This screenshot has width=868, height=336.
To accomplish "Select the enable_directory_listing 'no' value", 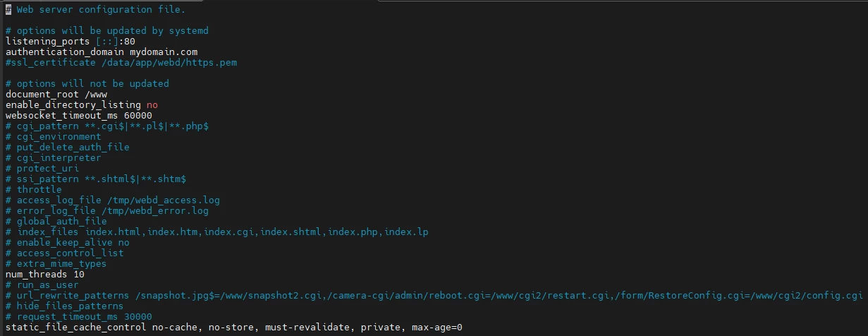I will [x=152, y=105].
